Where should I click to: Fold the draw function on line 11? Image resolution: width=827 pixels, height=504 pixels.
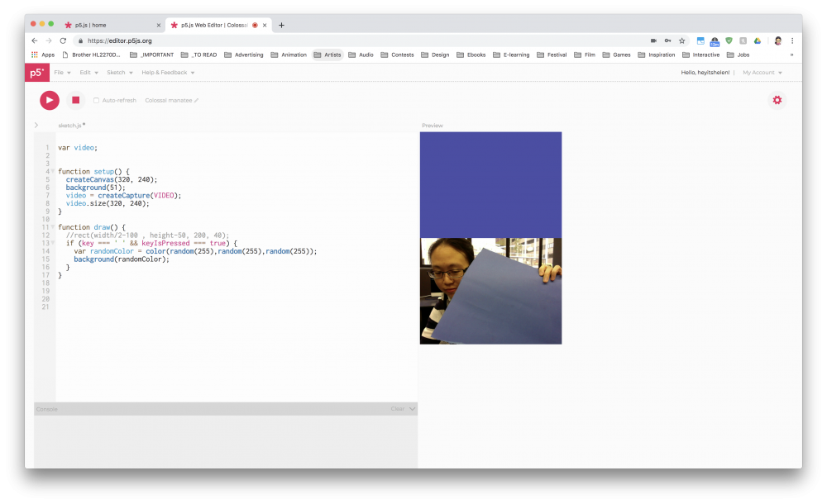pyautogui.click(x=52, y=227)
